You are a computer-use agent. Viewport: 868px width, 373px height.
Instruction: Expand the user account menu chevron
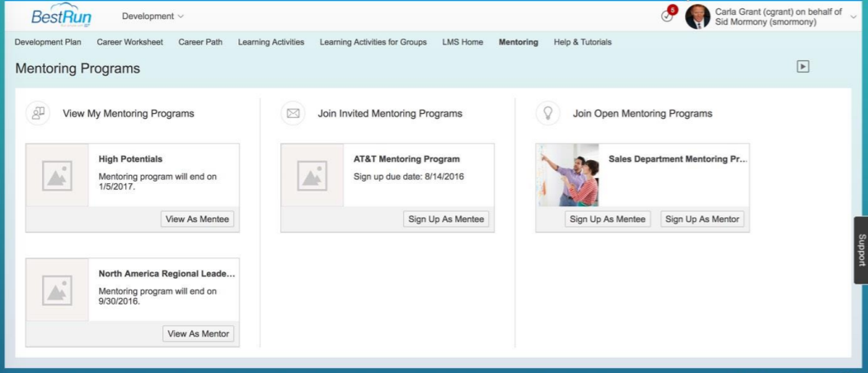pyautogui.click(x=853, y=17)
